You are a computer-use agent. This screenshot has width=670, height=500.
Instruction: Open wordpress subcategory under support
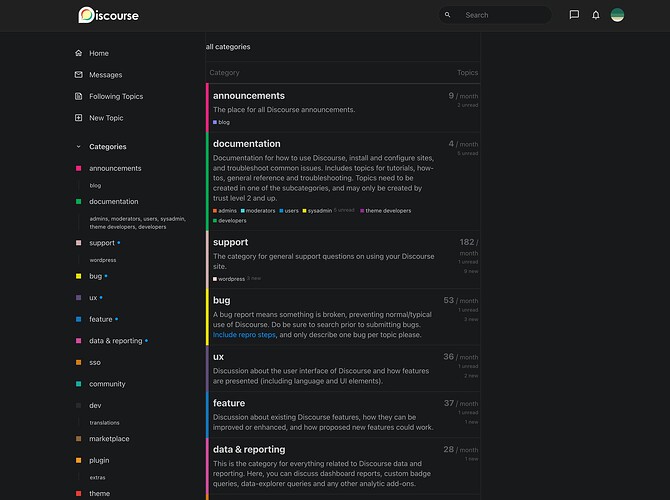[x=229, y=279]
